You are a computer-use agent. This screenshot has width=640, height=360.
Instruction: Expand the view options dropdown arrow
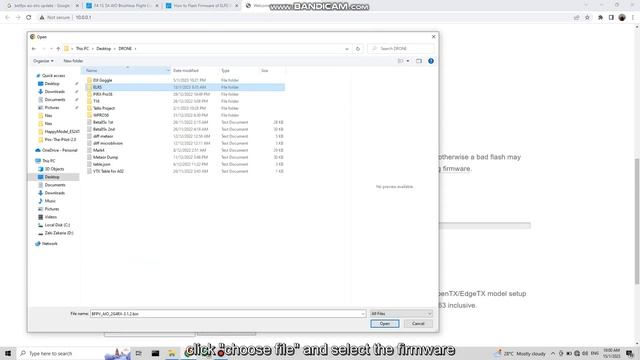(408, 61)
